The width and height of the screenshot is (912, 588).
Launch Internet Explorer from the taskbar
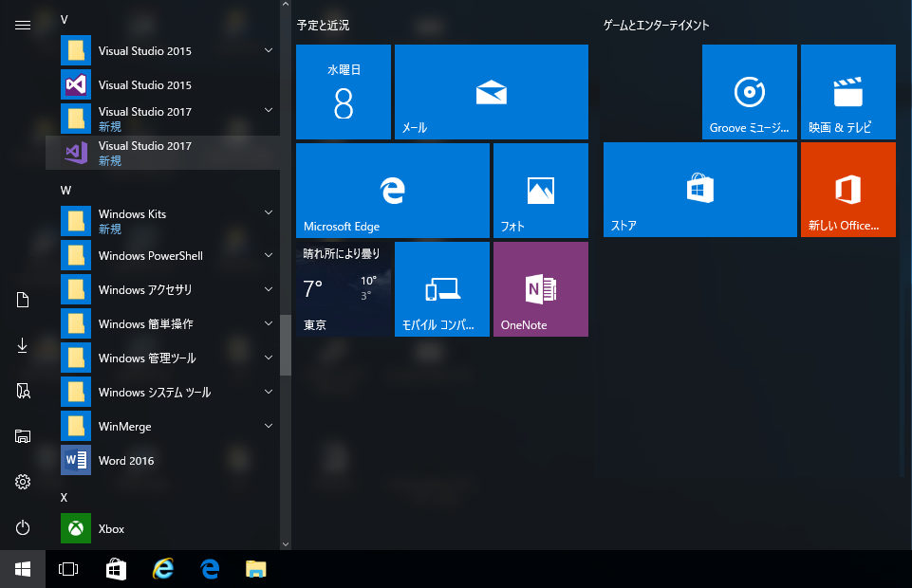click(x=163, y=569)
